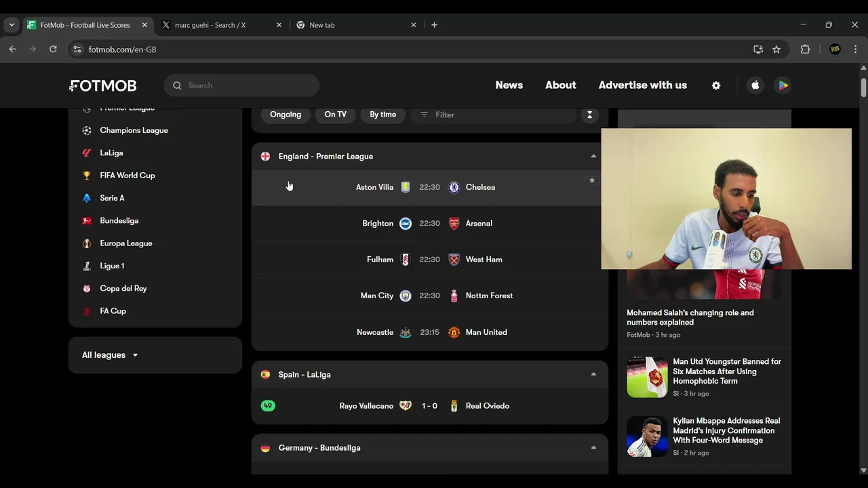Click the West Ham crest

pyautogui.click(x=454, y=260)
